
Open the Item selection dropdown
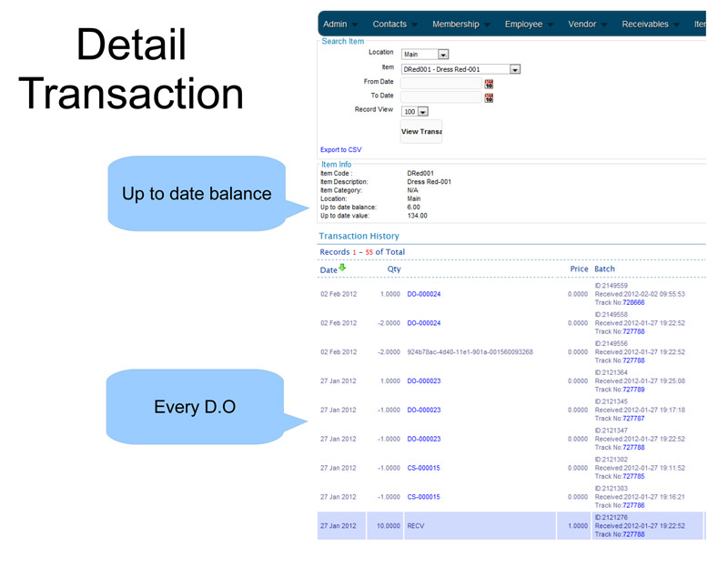[x=515, y=69]
